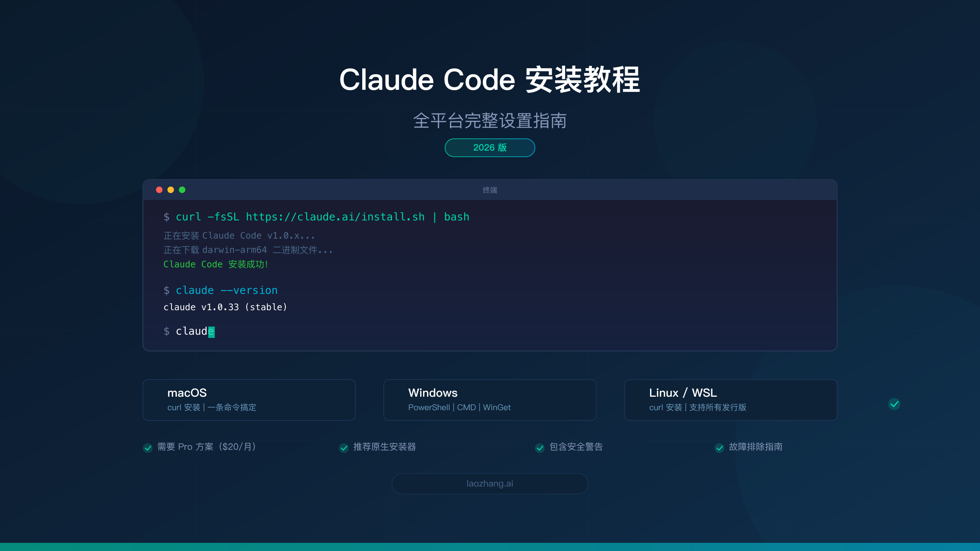The height and width of the screenshot is (551, 980).
Task: Click the teal checkmark icon beside Linux card
Action: pyautogui.click(x=894, y=404)
